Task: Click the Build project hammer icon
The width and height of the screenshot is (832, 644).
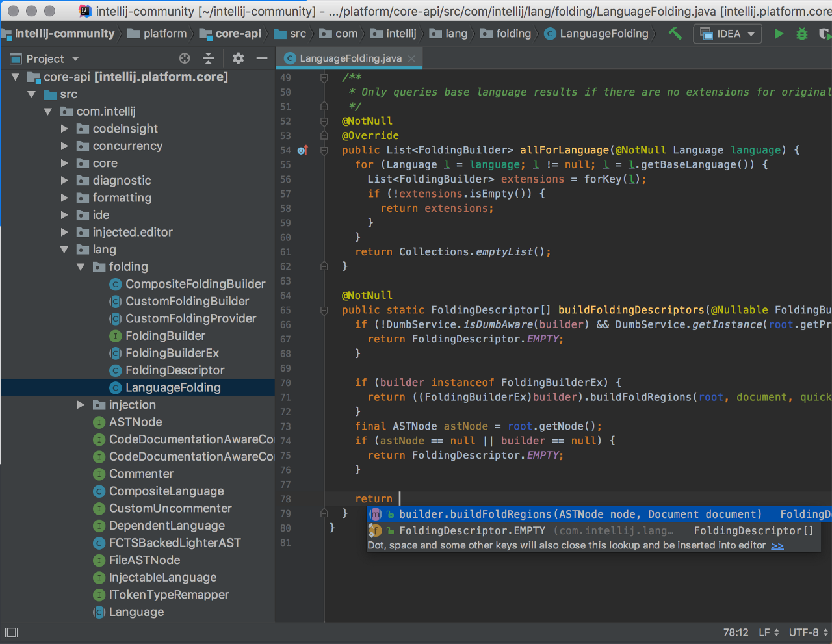Action: (675, 34)
